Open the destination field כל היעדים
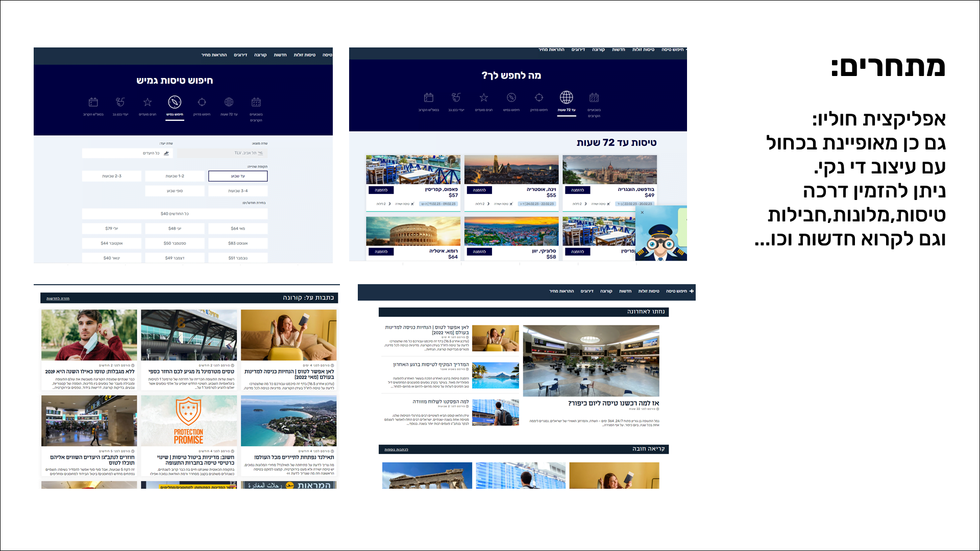Viewport: 980px width, 551px height. tap(128, 153)
